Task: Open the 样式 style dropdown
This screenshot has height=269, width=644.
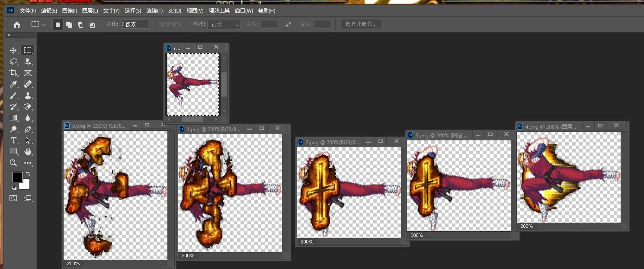Action: [x=224, y=25]
